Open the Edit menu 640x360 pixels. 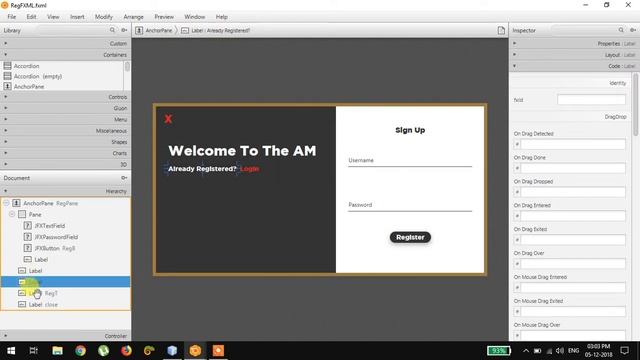point(31,17)
